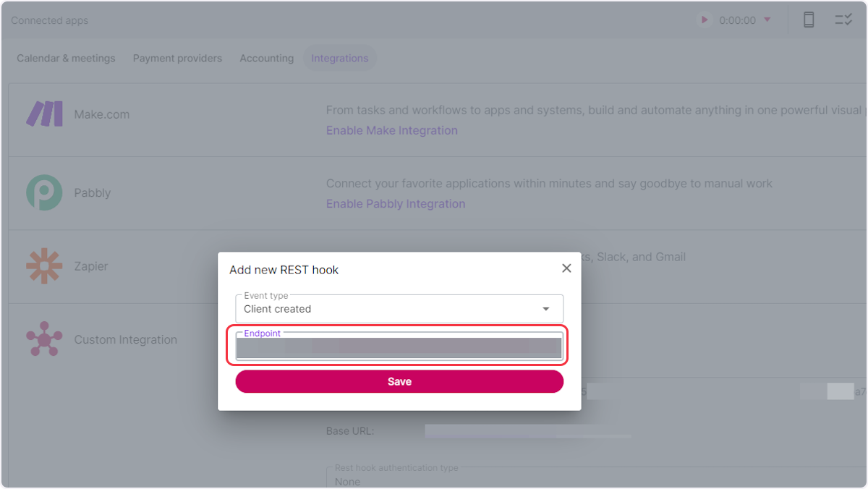Open Rest hook authentication type dropdown
Image resolution: width=868 pixels, height=489 pixels.
(x=597, y=479)
